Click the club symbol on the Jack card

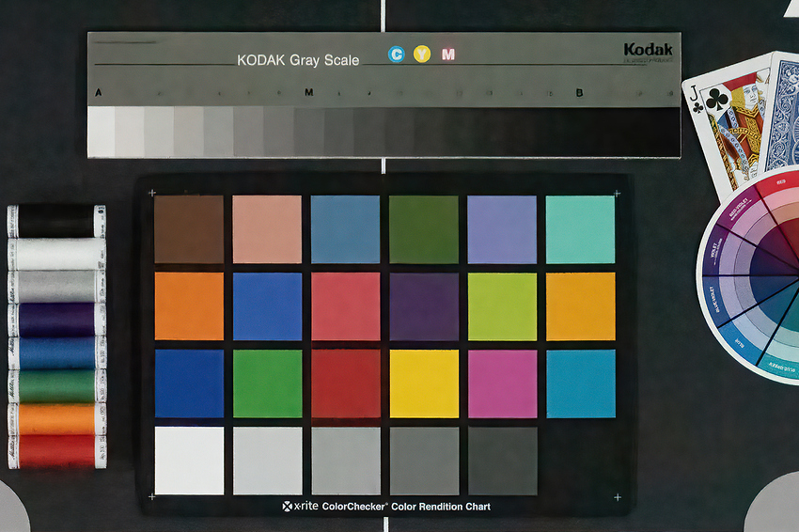(x=717, y=100)
